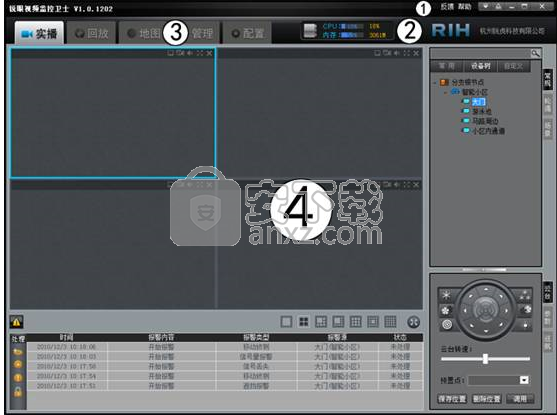Click the 调用 call preset button
Screen dimensions: 557x415
click(520, 399)
